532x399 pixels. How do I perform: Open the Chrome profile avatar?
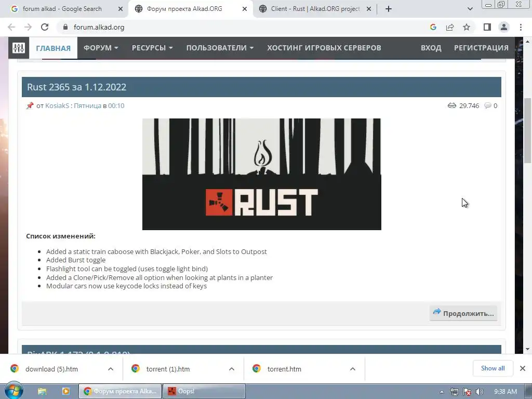coord(504,27)
